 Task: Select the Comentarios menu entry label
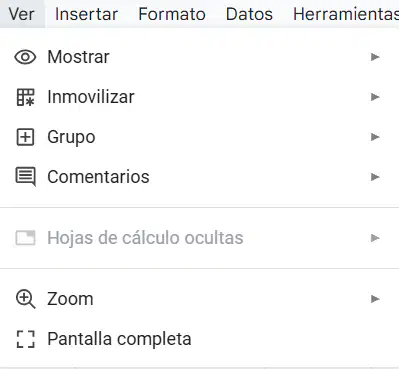98,177
